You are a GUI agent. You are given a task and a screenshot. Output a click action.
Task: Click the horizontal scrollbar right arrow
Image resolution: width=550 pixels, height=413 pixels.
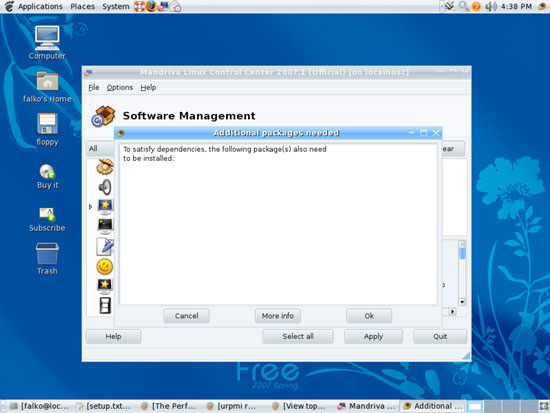coord(452,312)
